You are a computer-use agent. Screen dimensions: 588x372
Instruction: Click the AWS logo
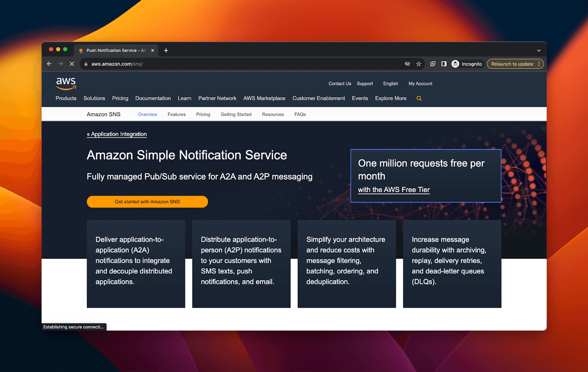coord(66,84)
